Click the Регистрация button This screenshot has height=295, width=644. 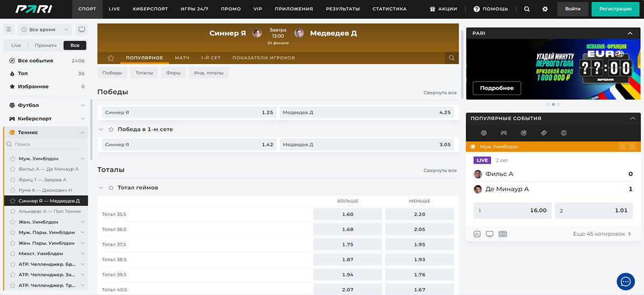click(x=615, y=9)
